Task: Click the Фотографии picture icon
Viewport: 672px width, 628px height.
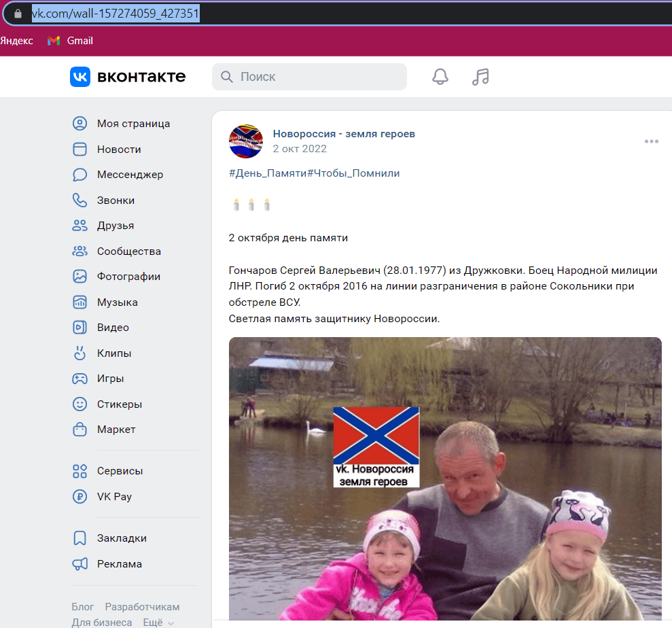Action: click(79, 277)
